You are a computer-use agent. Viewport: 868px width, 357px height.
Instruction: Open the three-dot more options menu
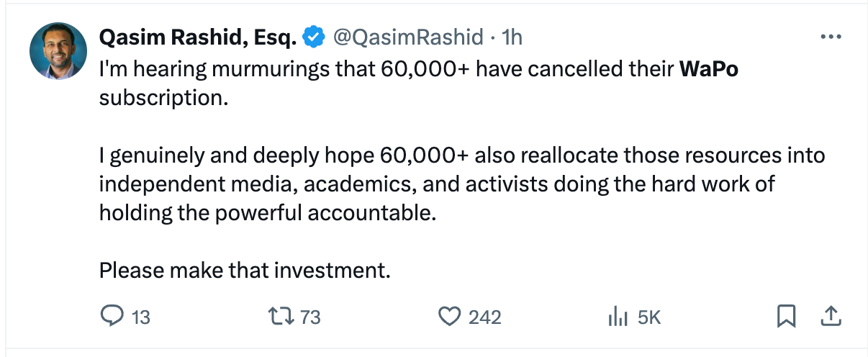pos(831,37)
